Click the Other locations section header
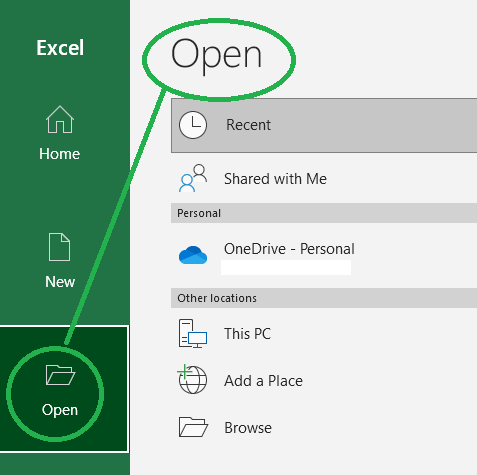Viewport: 477px width, 475px height. [324, 298]
